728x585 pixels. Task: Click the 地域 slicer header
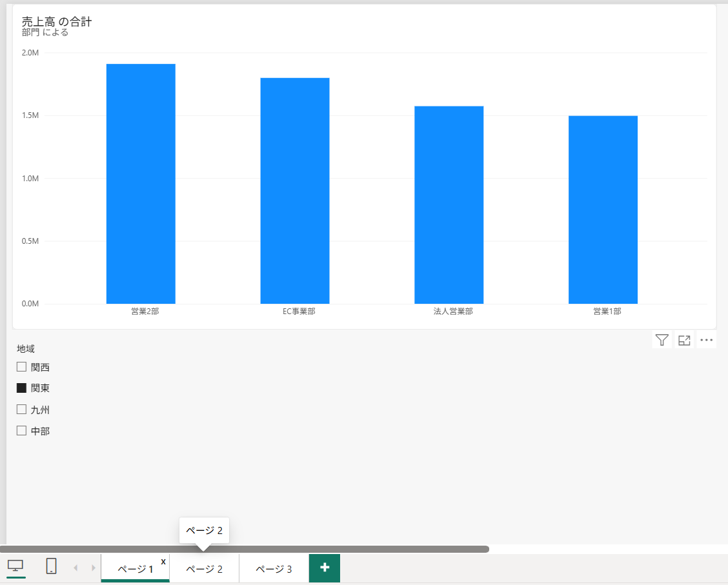click(x=26, y=348)
